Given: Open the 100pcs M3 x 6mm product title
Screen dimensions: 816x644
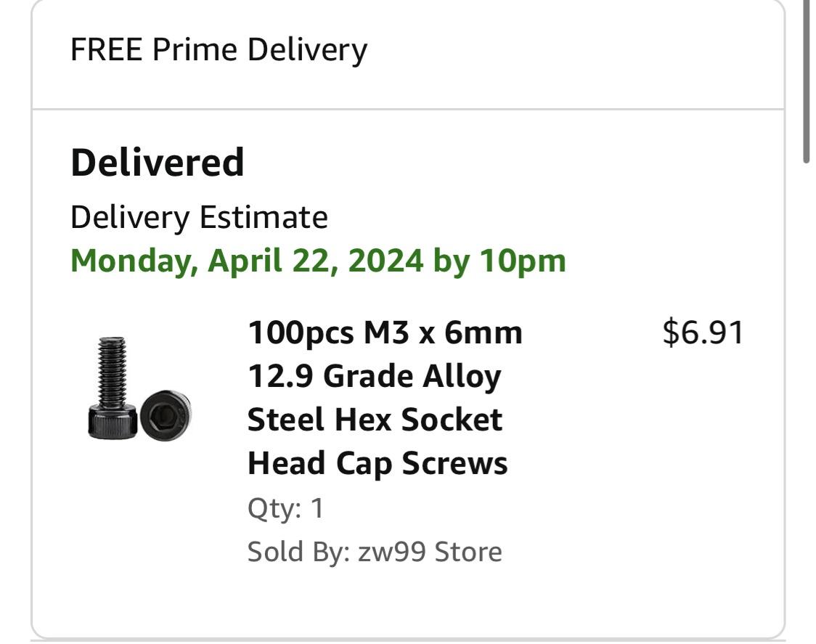Looking at the screenshot, I should (385, 333).
